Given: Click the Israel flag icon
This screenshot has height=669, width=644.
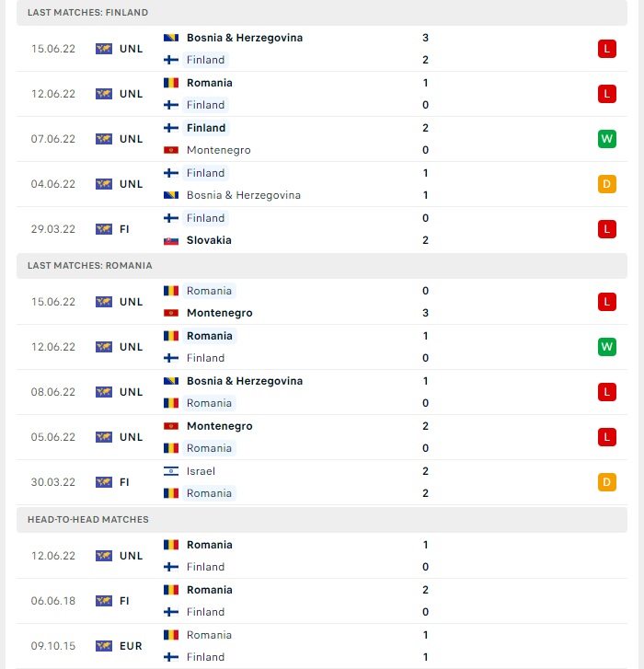Looking at the screenshot, I should [171, 471].
